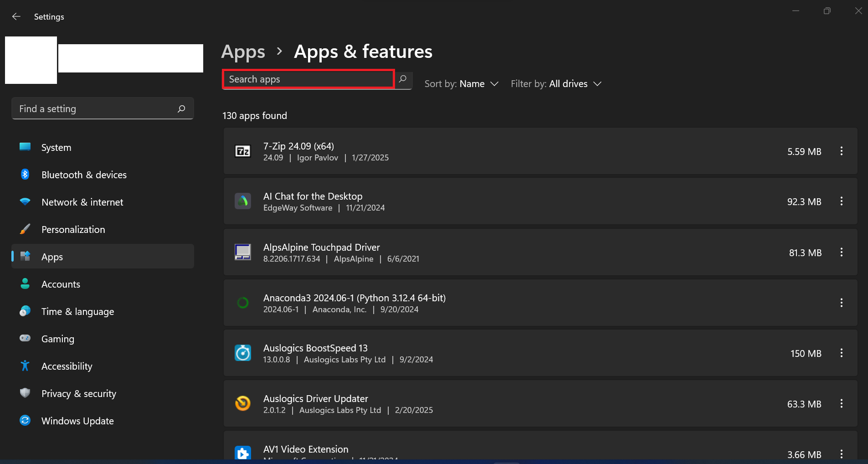Open more options for Anaconda3

click(x=842, y=303)
